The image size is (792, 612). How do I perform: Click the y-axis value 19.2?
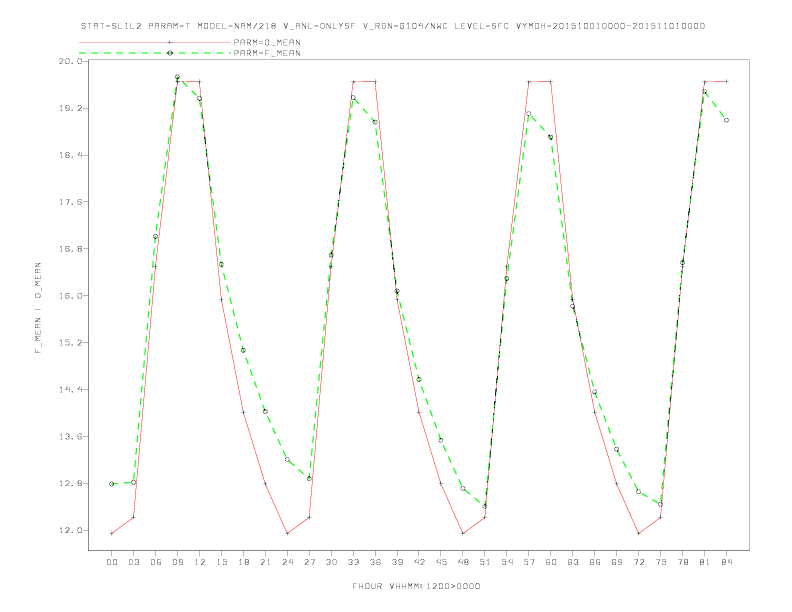coord(70,108)
